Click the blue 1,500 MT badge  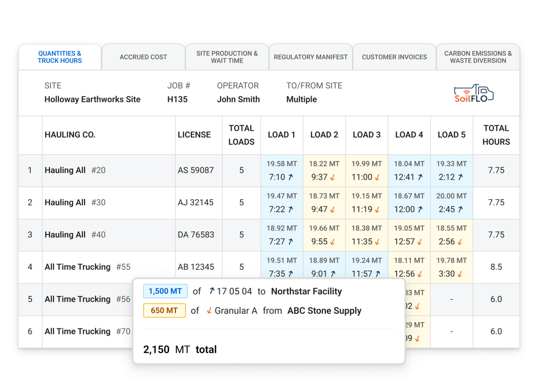tap(165, 291)
